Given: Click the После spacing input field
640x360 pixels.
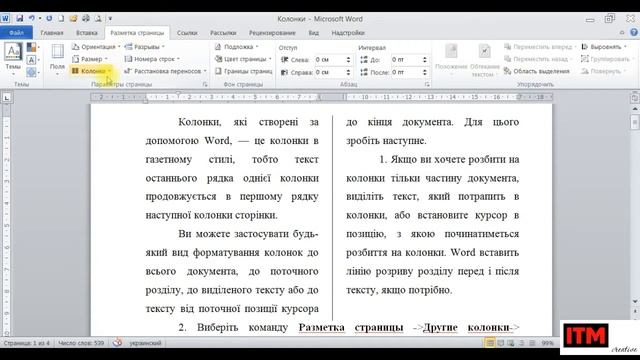Looking at the screenshot, I should pos(406,72).
